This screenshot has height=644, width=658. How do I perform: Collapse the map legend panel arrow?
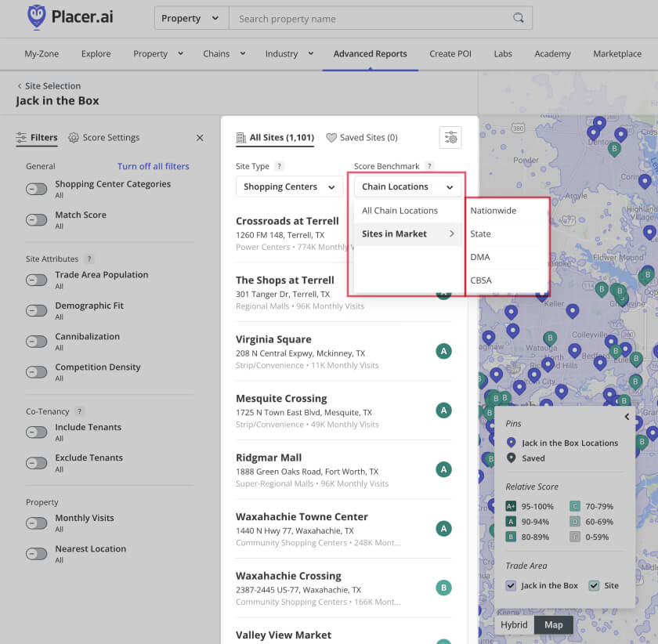coord(627,417)
